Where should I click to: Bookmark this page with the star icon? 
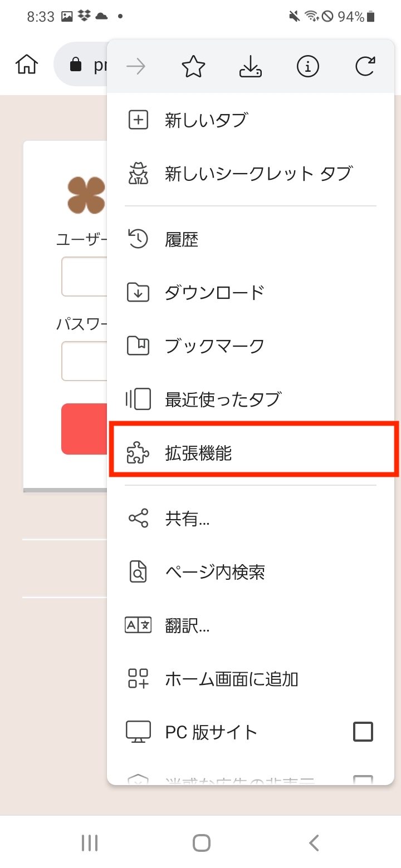(x=193, y=67)
